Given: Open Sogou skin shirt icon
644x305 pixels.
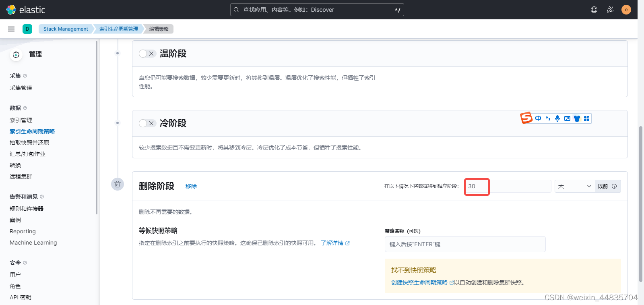Looking at the screenshot, I should click(577, 118).
